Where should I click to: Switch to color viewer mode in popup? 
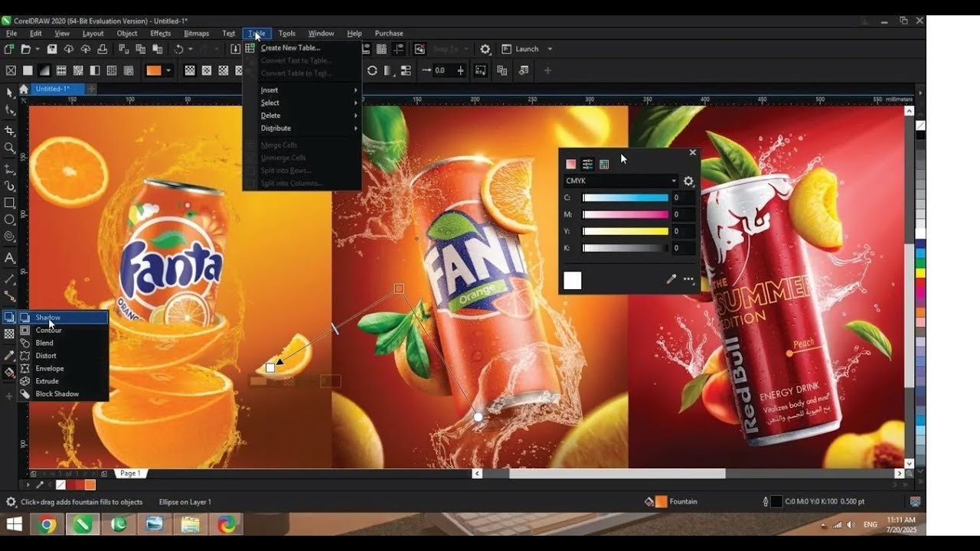570,164
